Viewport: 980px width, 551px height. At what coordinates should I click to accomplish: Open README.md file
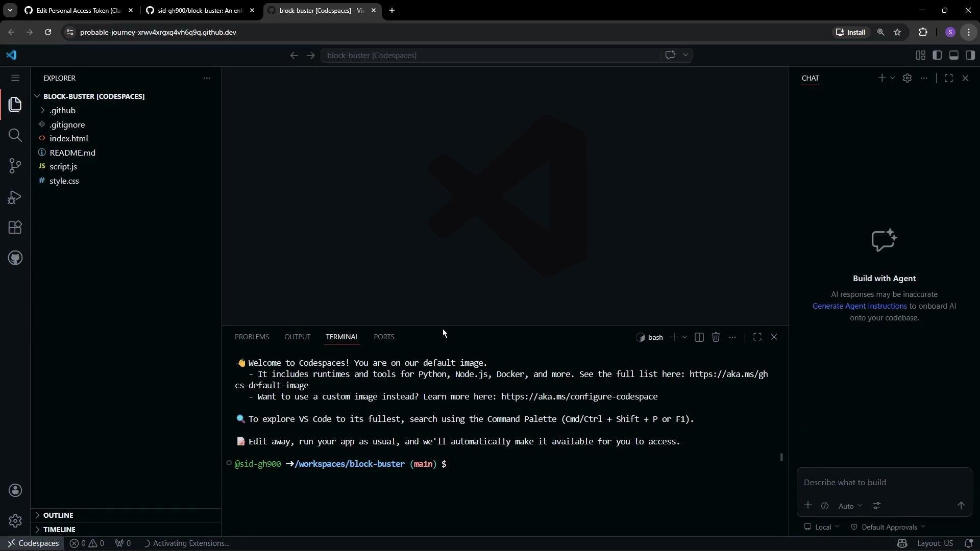coord(126,153)
